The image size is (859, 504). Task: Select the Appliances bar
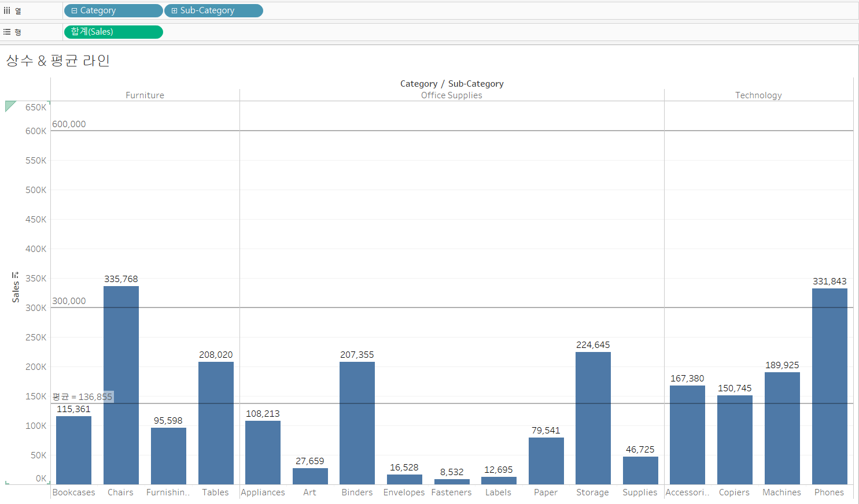(263, 453)
